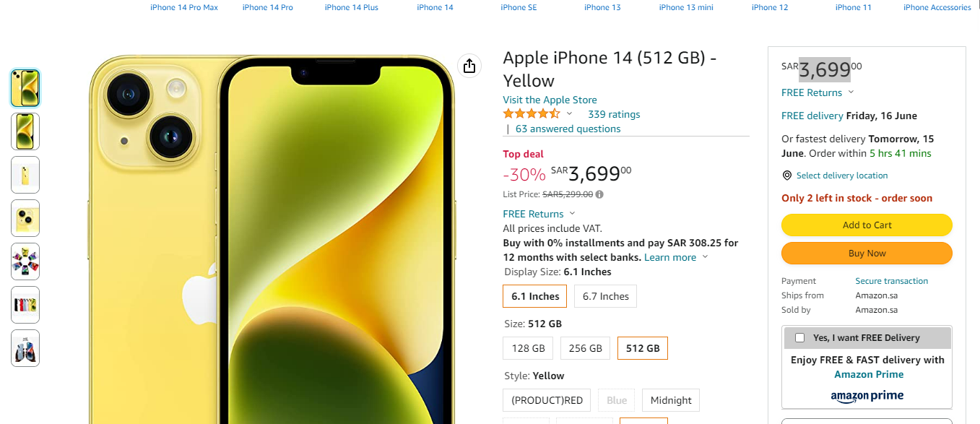
Task: Go to iPhone Accessories tab
Action: [x=937, y=7]
